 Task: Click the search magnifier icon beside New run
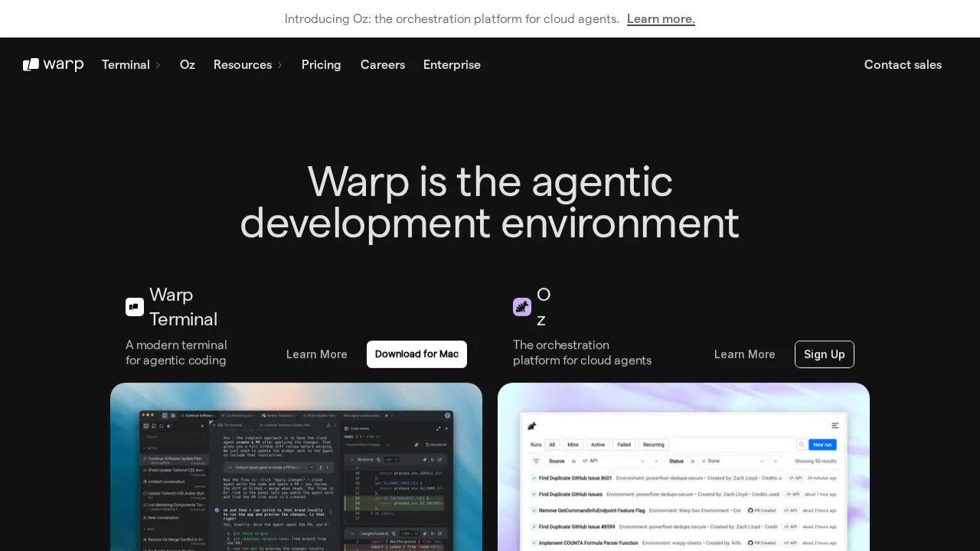(x=802, y=445)
